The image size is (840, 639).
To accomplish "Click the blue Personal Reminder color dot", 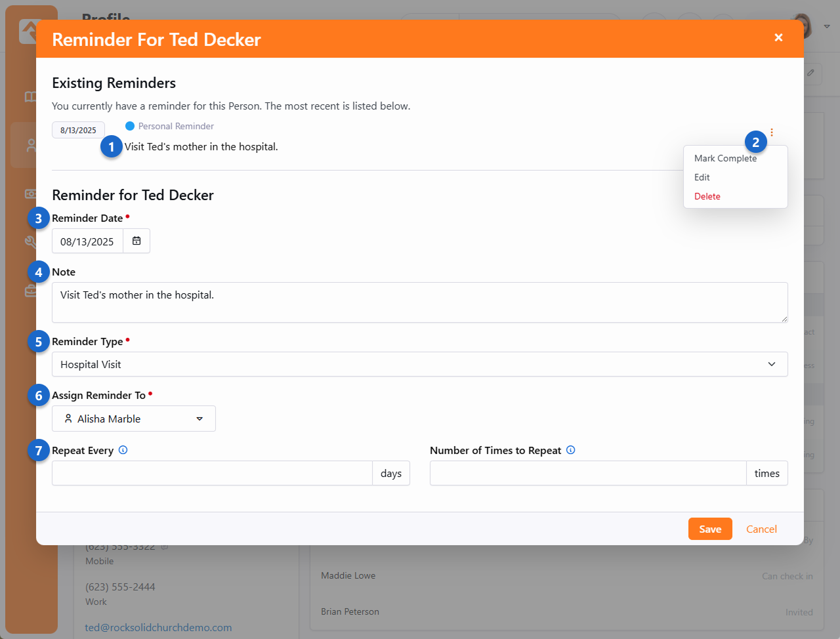I will coord(130,126).
